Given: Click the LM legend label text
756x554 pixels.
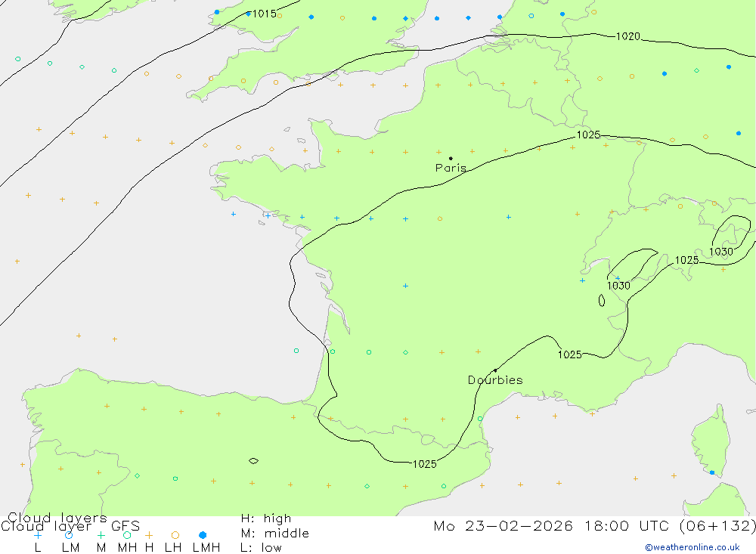Looking at the screenshot, I should coord(70,548).
